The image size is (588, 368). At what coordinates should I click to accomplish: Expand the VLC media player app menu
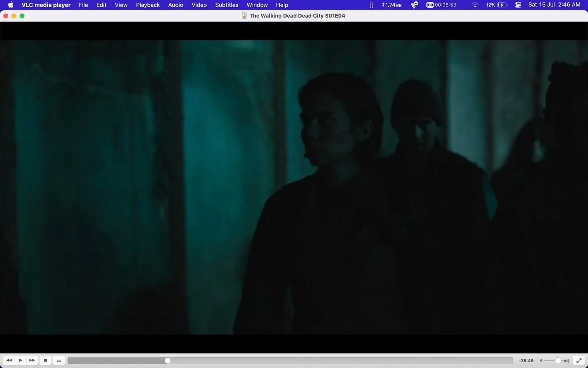point(46,5)
